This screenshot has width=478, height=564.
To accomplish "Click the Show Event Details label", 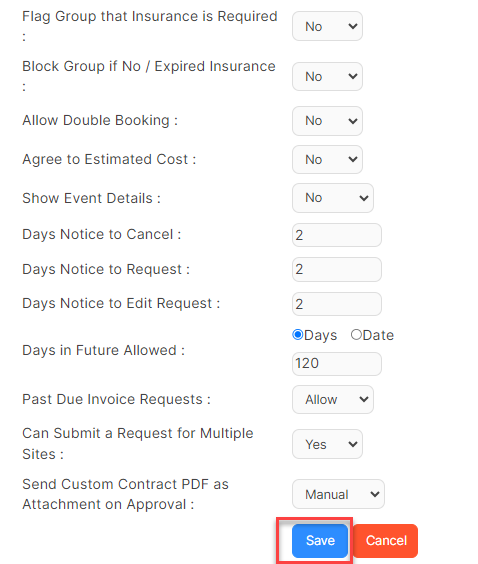I will pyautogui.click(x=91, y=198).
